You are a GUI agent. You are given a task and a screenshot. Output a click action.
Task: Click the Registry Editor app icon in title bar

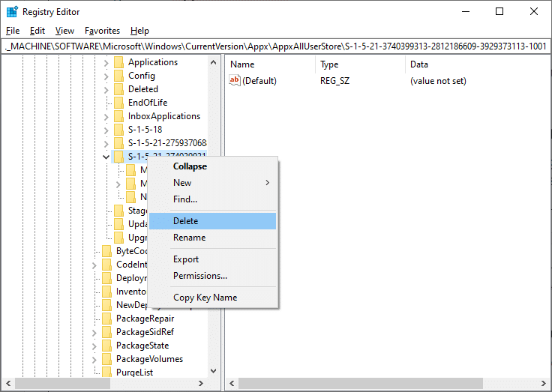[x=12, y=11]
